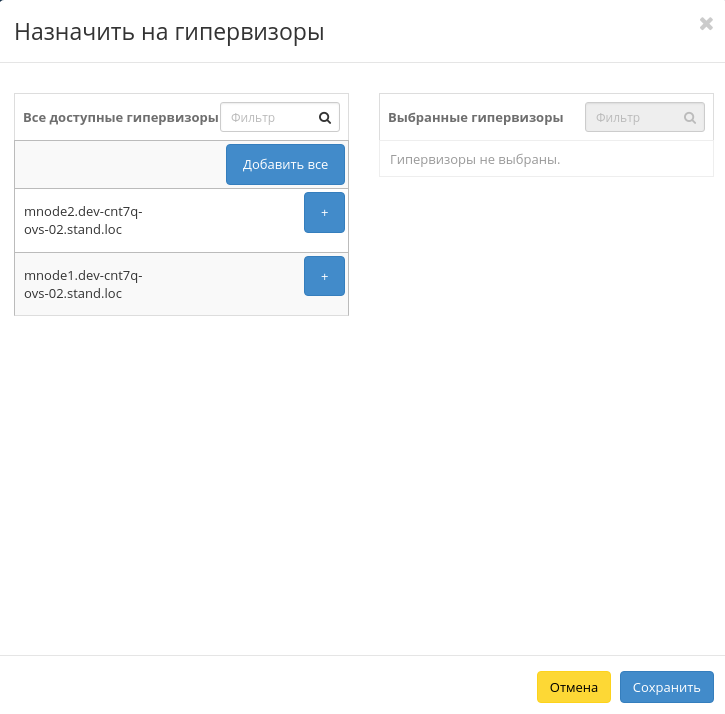Viewport: 725px width, 714px height.
Task: Click magnifier icon in selected hypervisors filter
Action: (x=690, y=117)
